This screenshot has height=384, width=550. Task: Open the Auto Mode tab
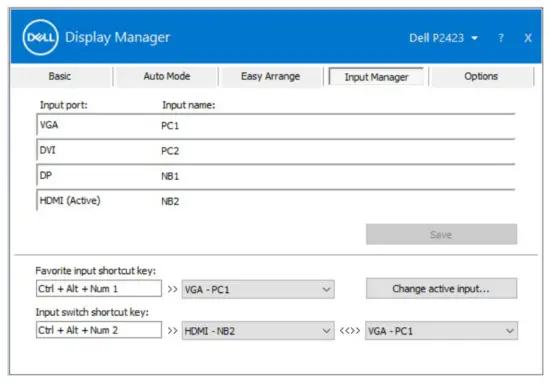pos(167,76)
